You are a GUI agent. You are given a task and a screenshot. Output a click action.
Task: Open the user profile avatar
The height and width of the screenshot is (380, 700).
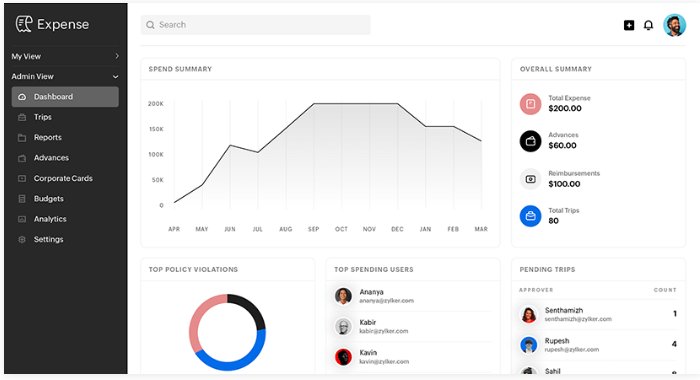coord(675,25)
